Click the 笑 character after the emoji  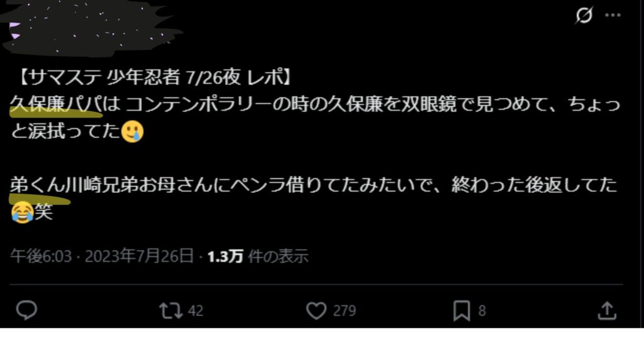click(x=43, y=212)
